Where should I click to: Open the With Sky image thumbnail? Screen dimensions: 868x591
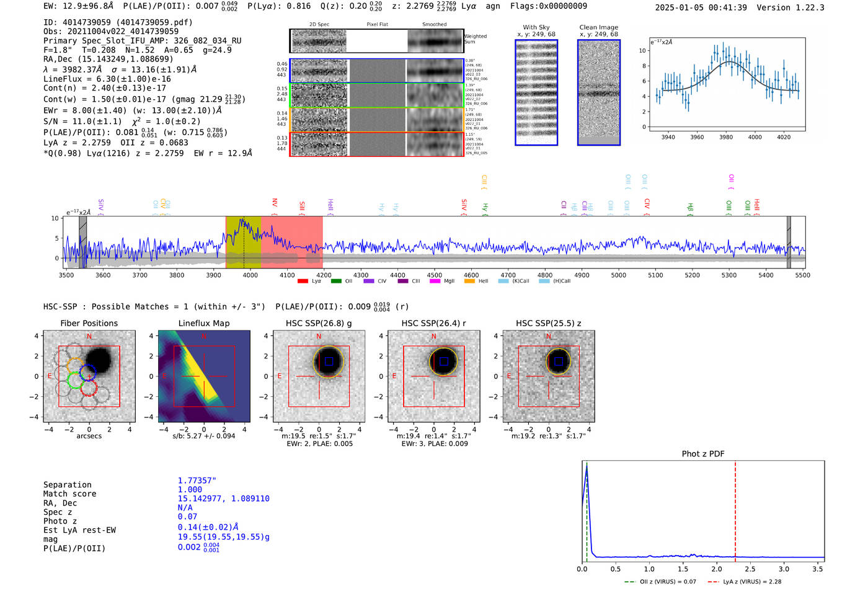pos(536,92)
